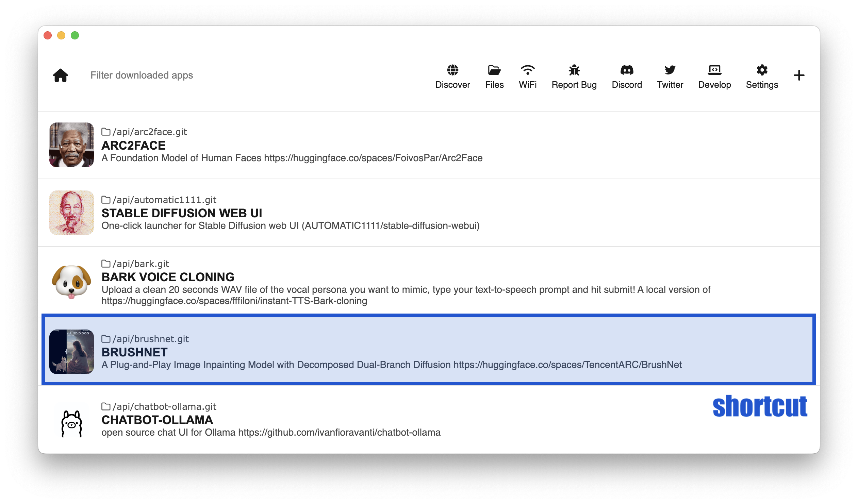This screenshot has height=504, width=858.
Task: Open Report Bug icon
Action: pyautogui.click(x=574, y=70)
